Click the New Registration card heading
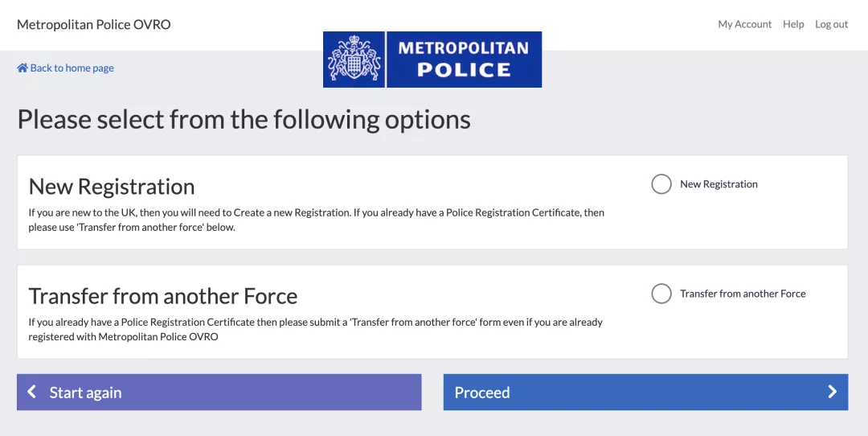This screenshot has width=868, height=436. [x=112, y=187]
